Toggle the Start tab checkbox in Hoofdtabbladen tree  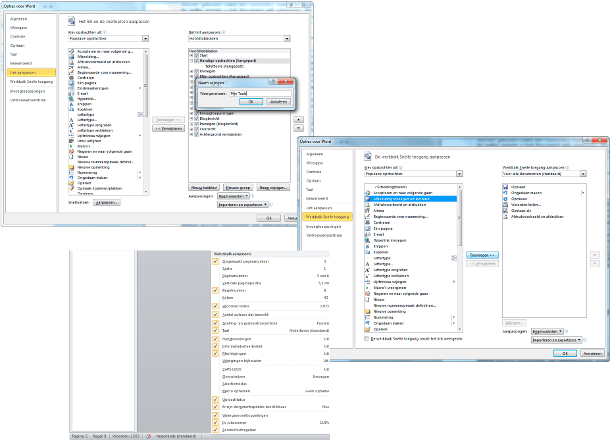tap(197, 56)
